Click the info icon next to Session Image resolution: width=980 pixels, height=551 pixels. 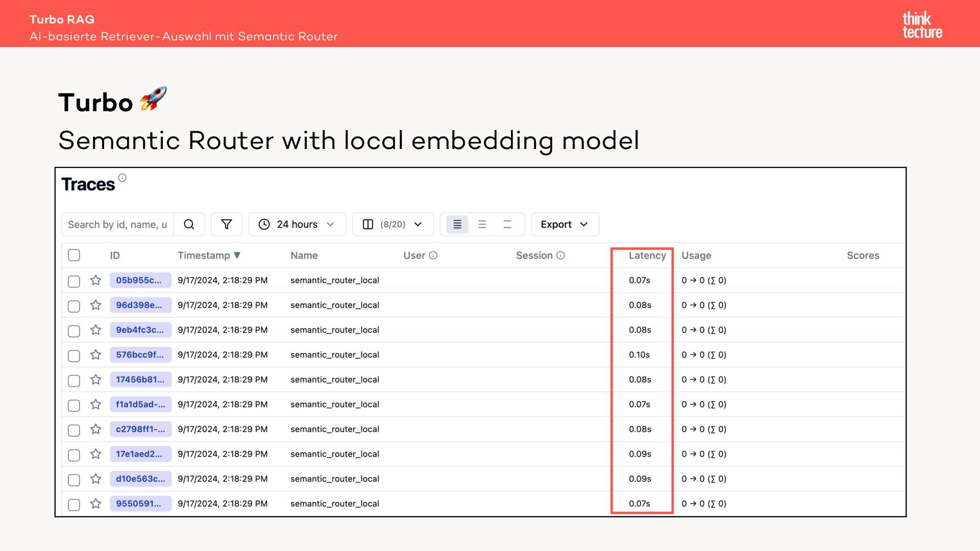[x=560, y=256]
